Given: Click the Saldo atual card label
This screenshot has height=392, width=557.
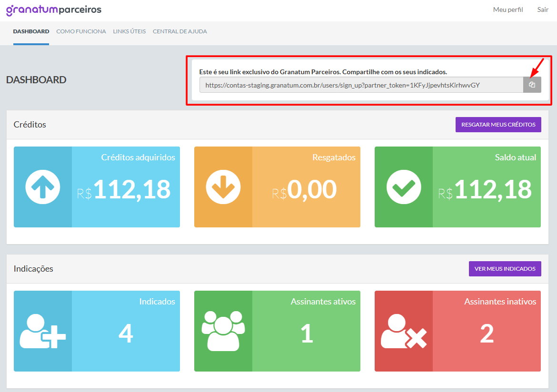Looking at the screenshot, I should [516, 157].
